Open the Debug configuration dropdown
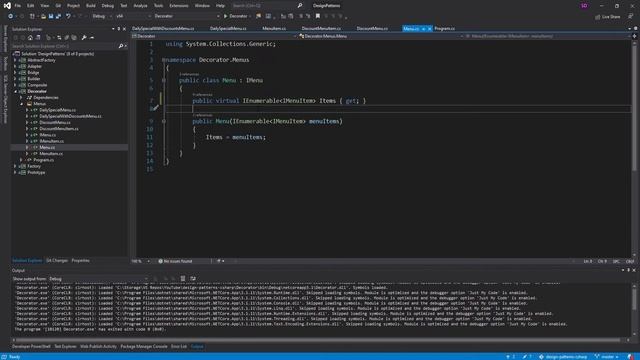Viewport: 640px width, 360px height. point(101,16)
